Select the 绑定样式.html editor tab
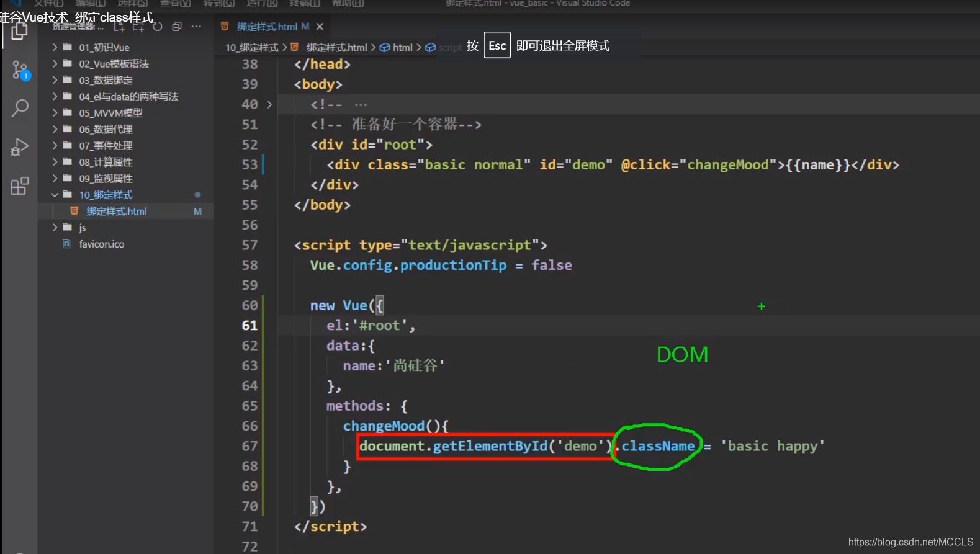Image resolution: width=980 pixels, height=554 pixels. (272, 27)
